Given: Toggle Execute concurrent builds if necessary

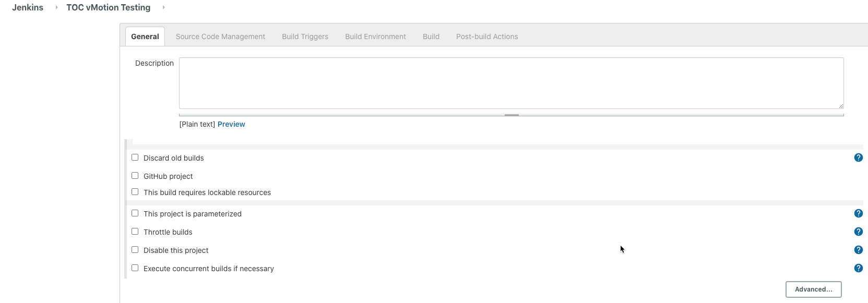Looking at the screenshot, I should click(x=135, y=268).
